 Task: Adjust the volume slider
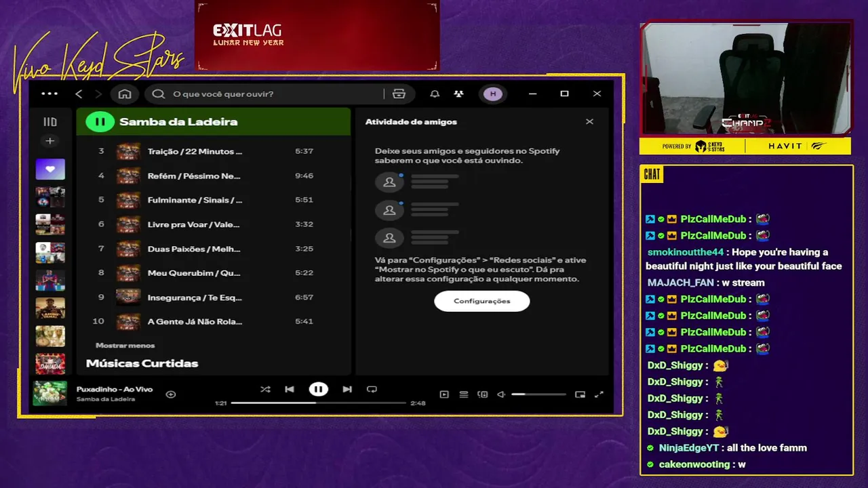pyautogui.click(x=538, y=394)
